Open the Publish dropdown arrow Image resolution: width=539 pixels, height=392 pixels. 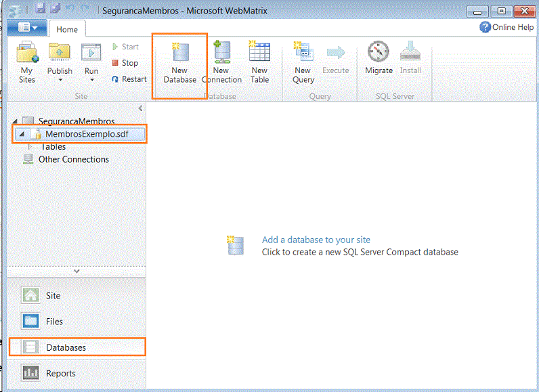click(x=60, y=80)
